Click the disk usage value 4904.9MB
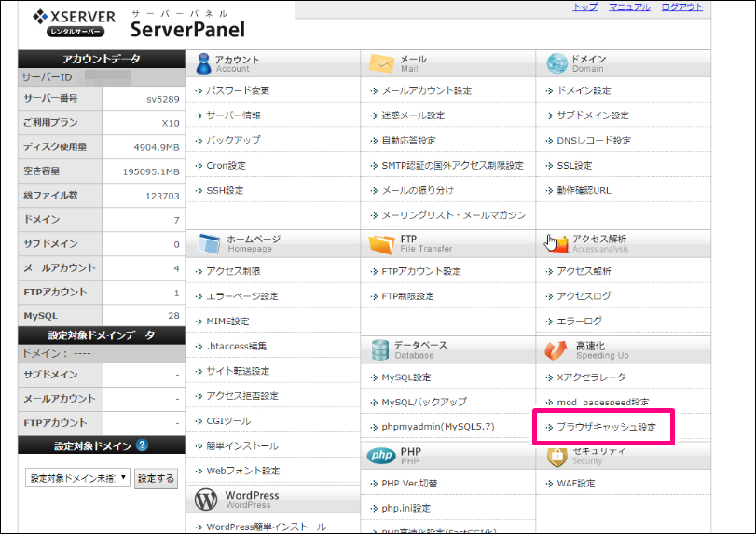Image resolution: width=756 pixels, height=534 pixels. tap(157, 147)
